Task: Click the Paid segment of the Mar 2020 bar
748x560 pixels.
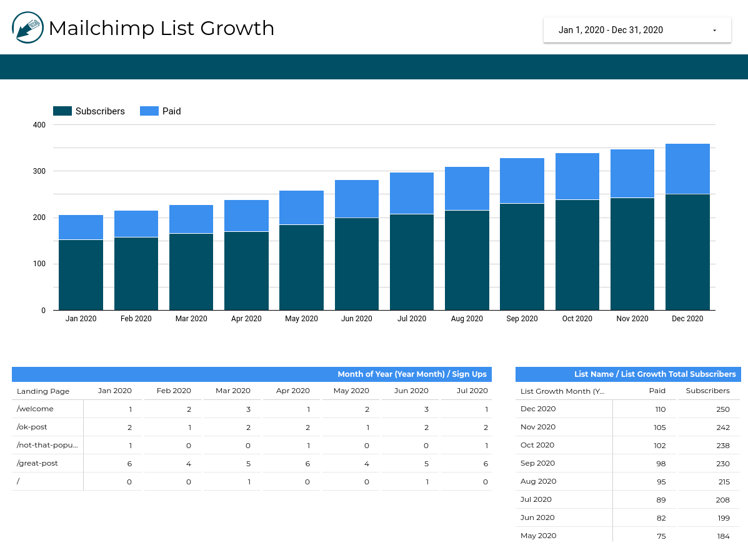Action: [191, 219]
